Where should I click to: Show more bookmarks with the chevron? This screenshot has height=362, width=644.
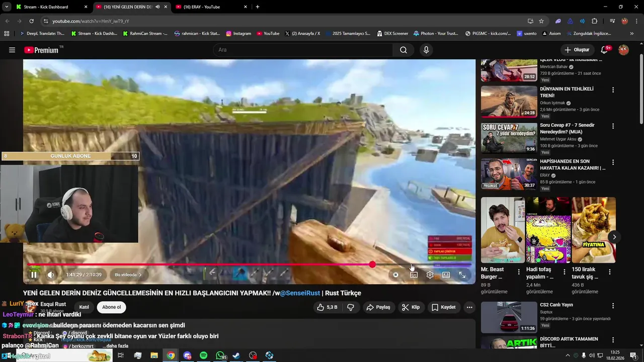click(632, 34)
